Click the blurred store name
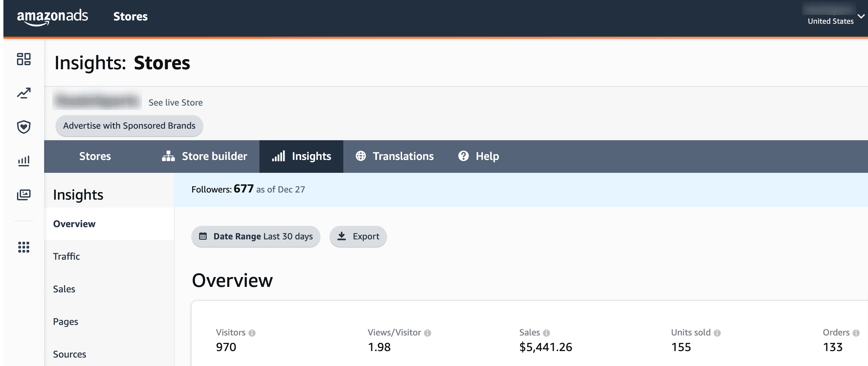This screenshot has width=868, height=366. [x=97, y=100]
